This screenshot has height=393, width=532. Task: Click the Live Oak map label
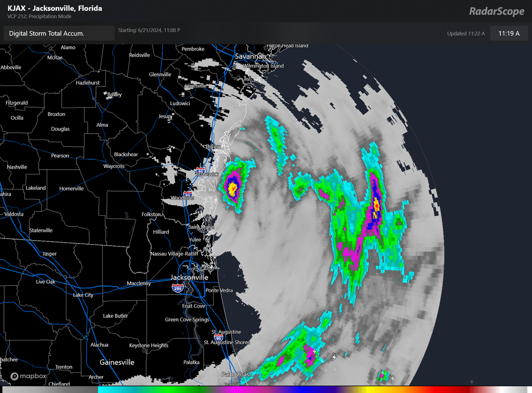45,282
